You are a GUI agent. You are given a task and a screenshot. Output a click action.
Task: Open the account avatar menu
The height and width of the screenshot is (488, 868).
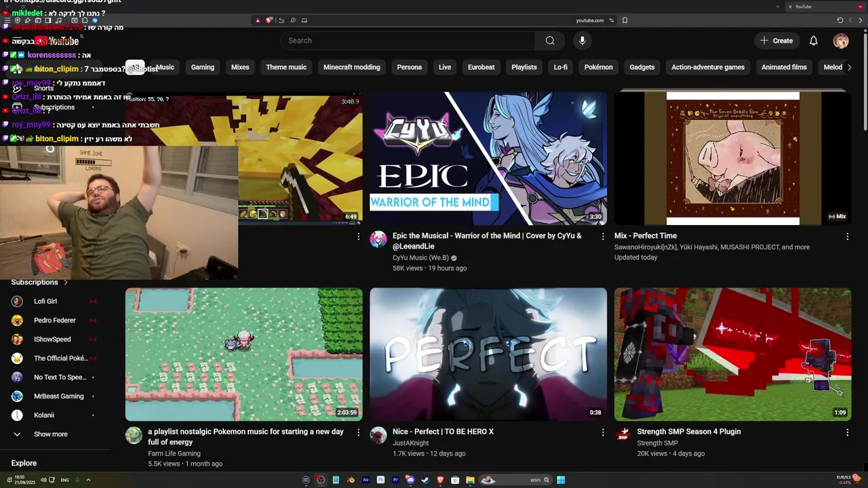pyautogui.click(x=841, y=41)
